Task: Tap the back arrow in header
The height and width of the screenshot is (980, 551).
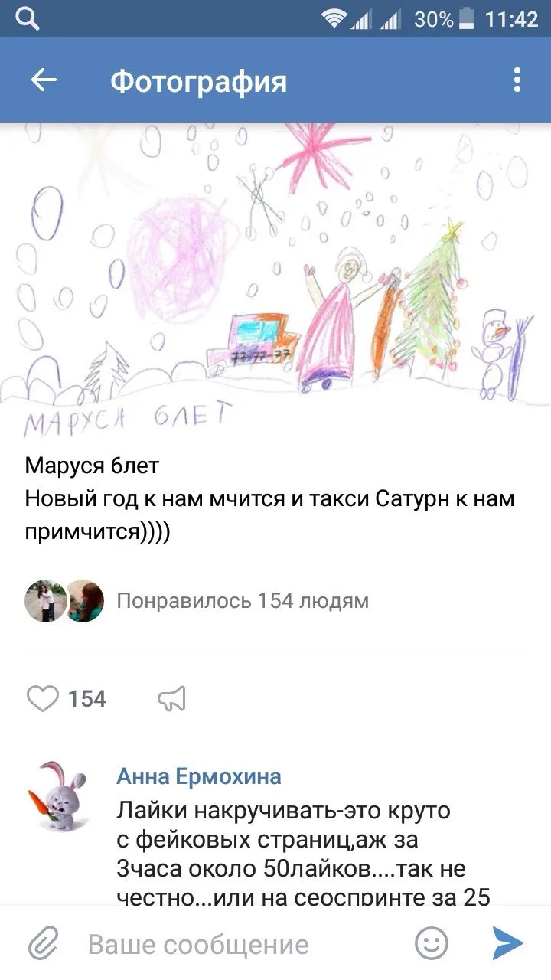Action: [44, 80]
